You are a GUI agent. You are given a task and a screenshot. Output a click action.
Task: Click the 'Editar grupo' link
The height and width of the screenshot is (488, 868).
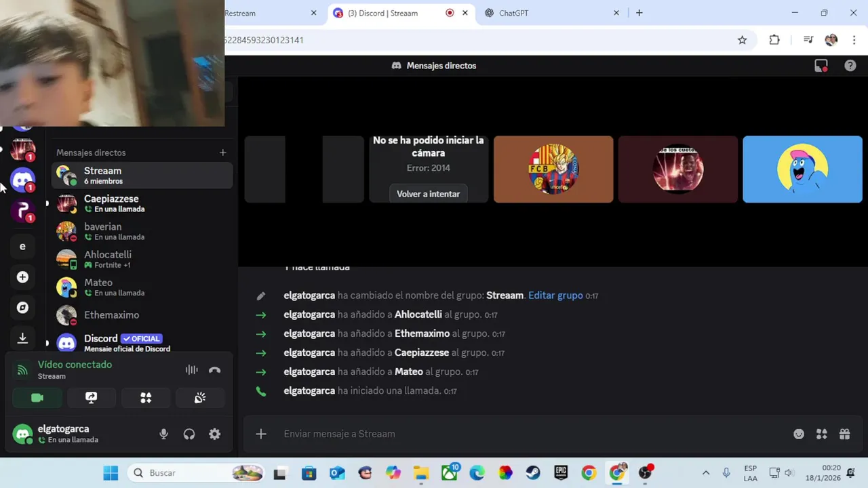click(x=555, y=296)
